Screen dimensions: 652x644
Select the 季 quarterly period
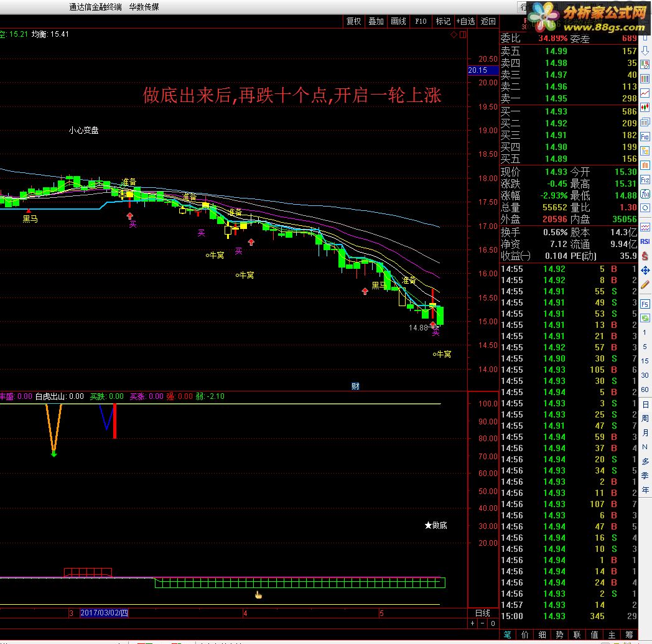coord(645,475)
